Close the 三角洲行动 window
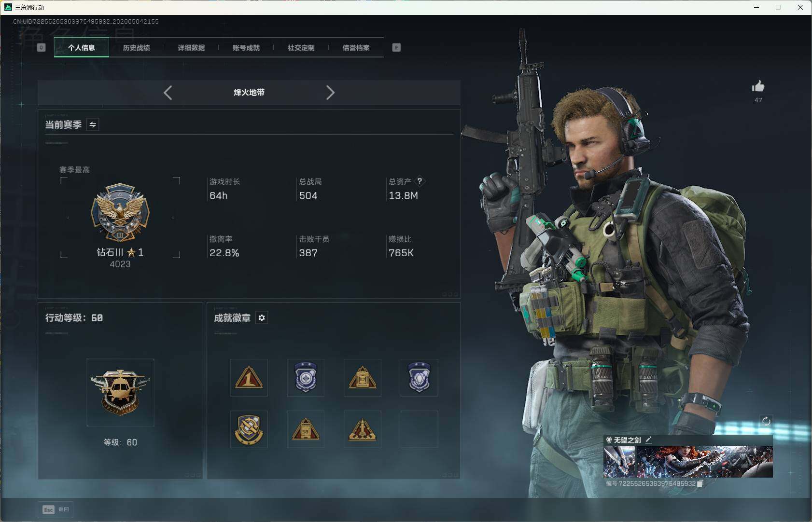Screen dimensions: 812x522 coord(800,7)
